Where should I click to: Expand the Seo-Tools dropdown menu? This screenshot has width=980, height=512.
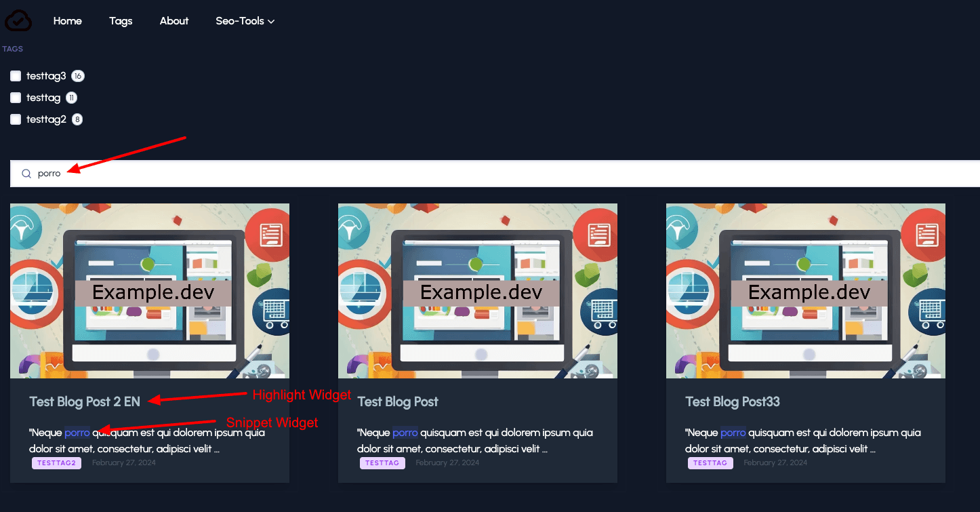click(x=245, y=21)
